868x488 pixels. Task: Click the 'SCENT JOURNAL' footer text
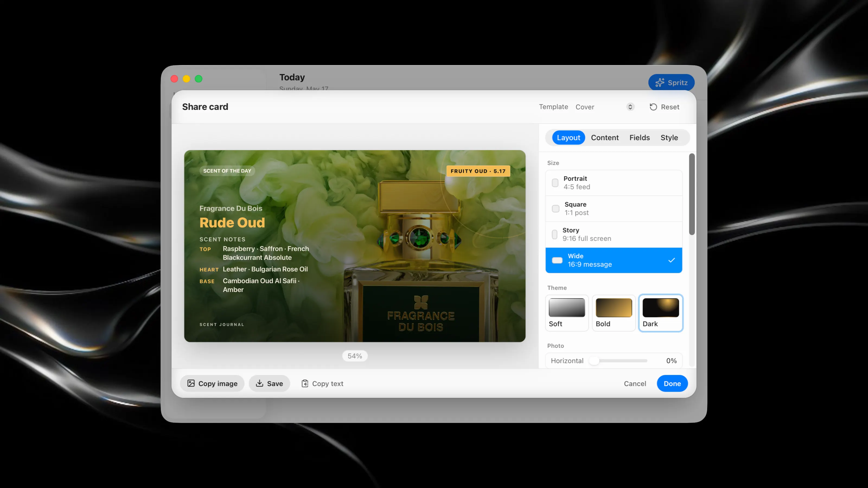(221, 324)
